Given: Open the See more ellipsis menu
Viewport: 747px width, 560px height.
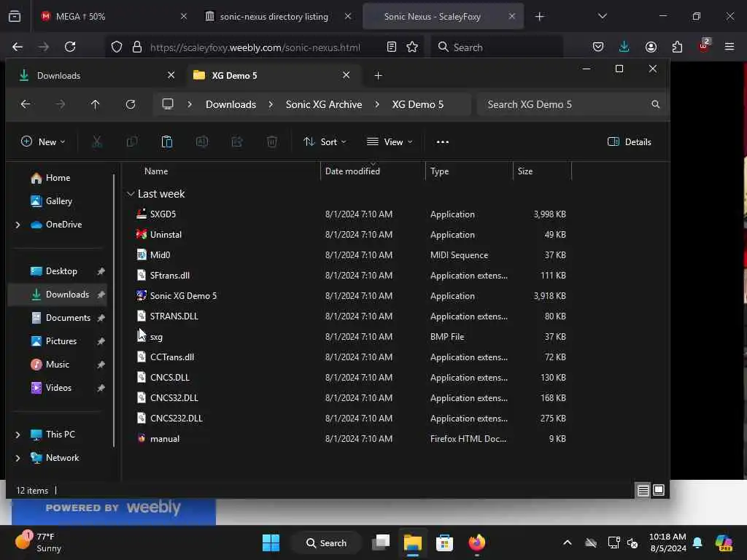Looking at the screenshot, I should [x=443, y=141].
